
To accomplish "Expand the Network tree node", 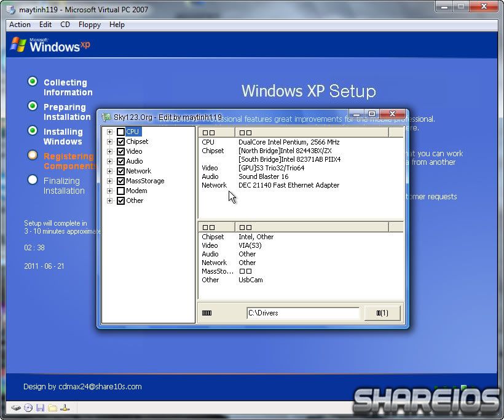I will 109,171.
